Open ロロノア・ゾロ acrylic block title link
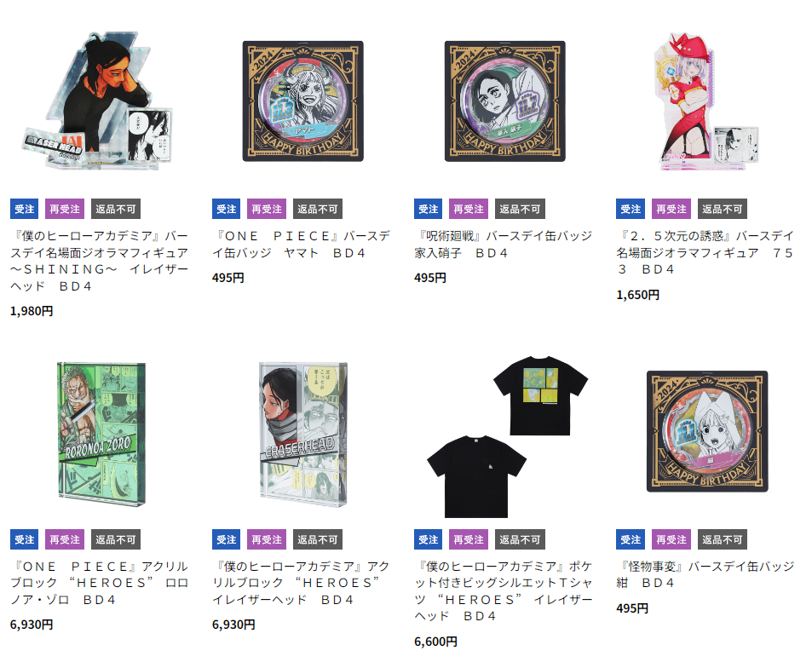This screenshot has width=812, height=668. click(99, 583)
